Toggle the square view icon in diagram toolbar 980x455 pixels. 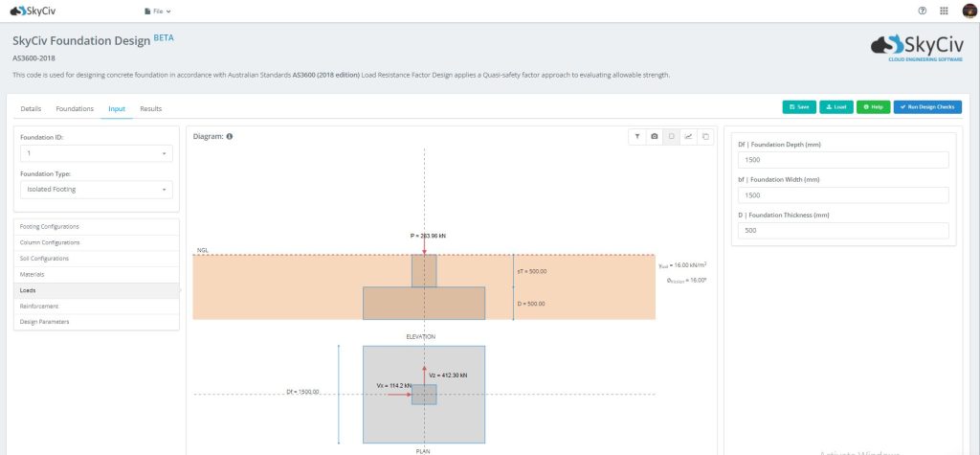click(x=671, y=136)
